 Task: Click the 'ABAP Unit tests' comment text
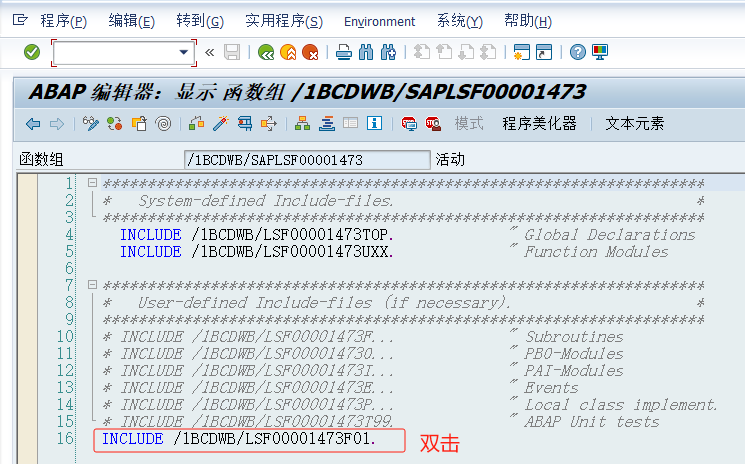pos(592,421)
